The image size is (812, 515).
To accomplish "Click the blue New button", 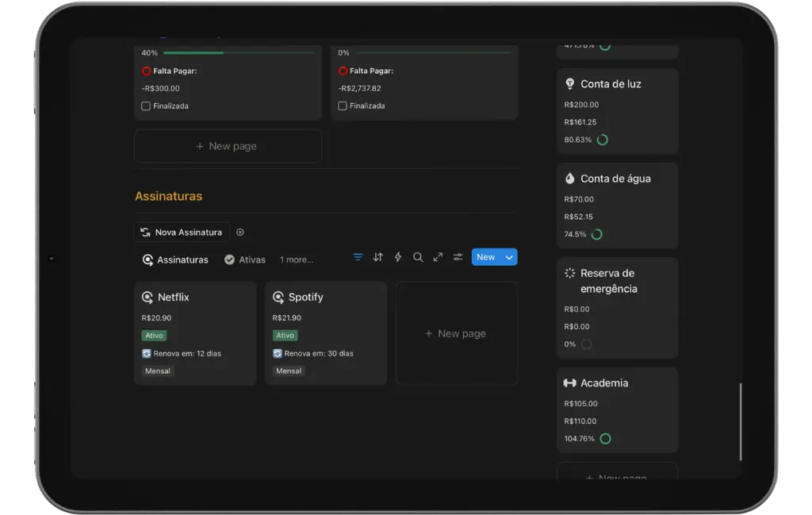I will pos(486,257).
